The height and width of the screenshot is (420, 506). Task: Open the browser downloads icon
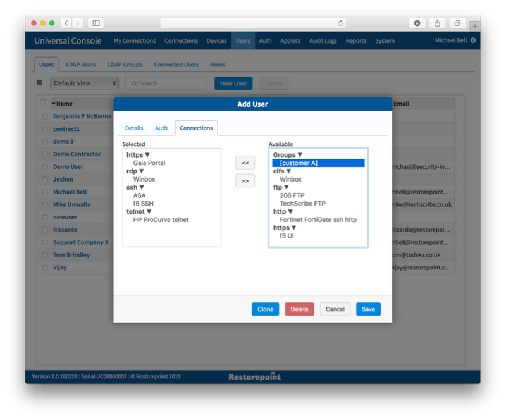417,23
